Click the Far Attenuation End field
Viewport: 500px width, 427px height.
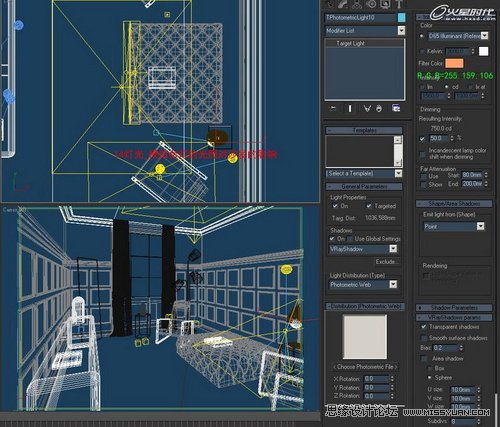[472, 184]
